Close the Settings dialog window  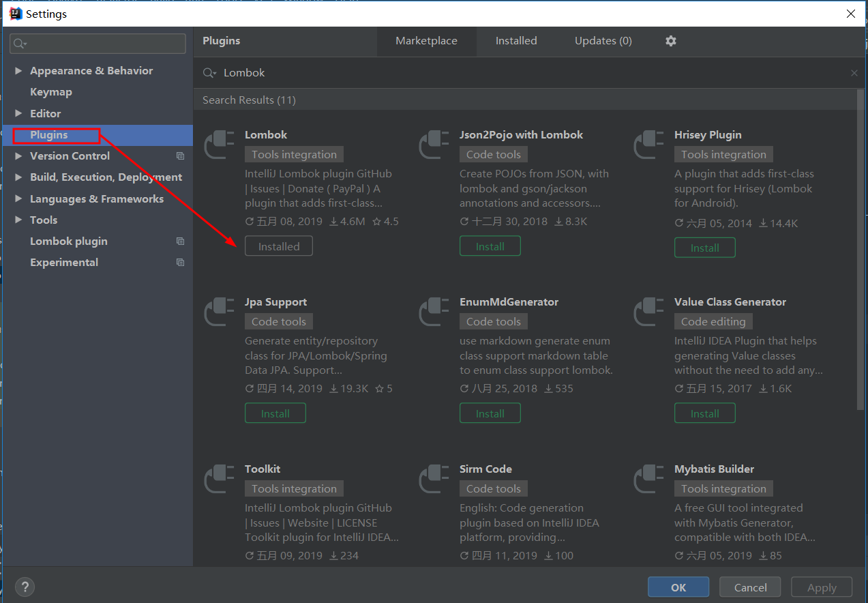click(x=850, y=14)
